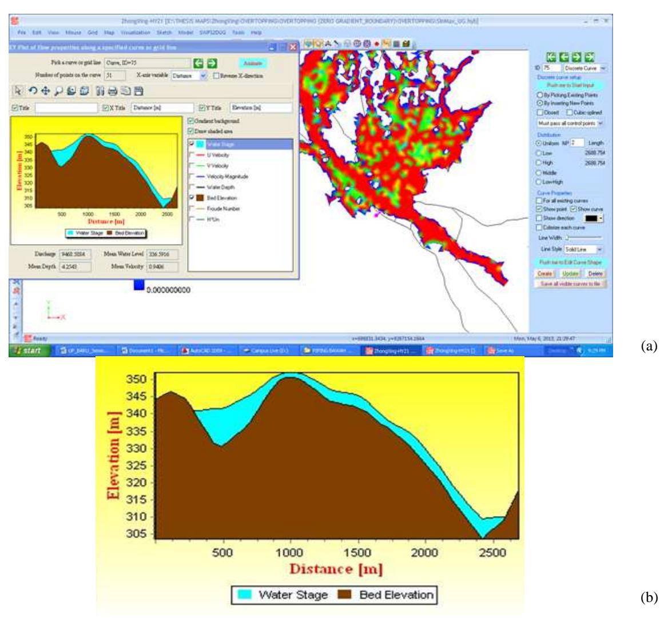Image resolution: width=672 pixels, height=618 pixels.
Task: Select the arrow pointer tool in plot toolbar
Action: [18, 91]
